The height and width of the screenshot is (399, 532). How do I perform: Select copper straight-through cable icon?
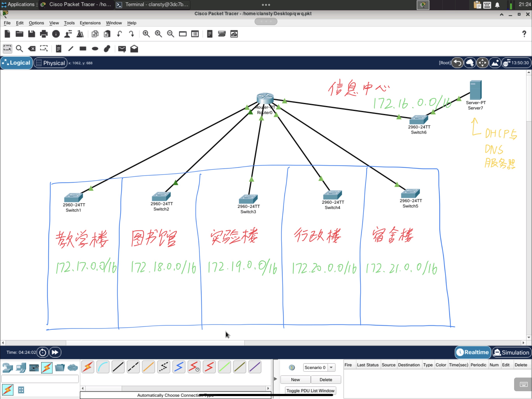coord(118,367)
